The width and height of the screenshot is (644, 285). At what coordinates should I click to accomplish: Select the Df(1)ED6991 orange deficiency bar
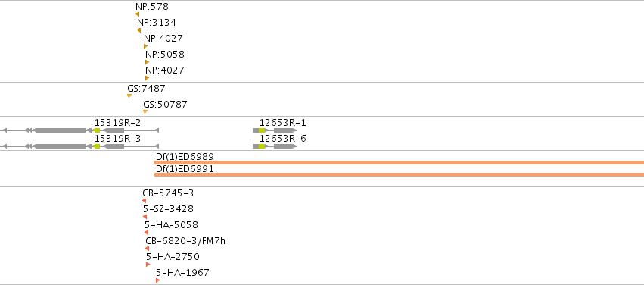tap(400, 175)
